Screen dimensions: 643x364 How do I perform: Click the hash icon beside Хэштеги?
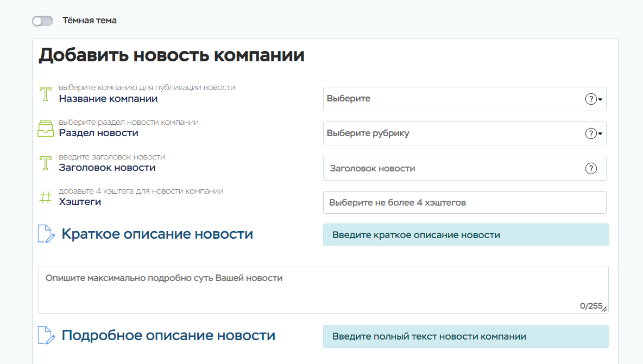pyautogui.click(x=46, y=197)
